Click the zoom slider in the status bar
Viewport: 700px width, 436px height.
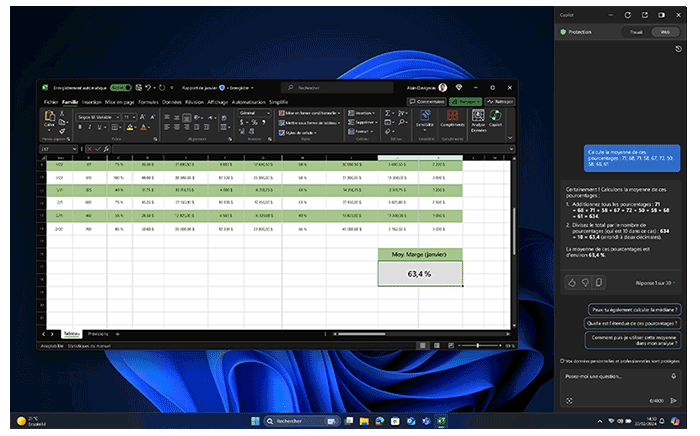coord(478,344)
